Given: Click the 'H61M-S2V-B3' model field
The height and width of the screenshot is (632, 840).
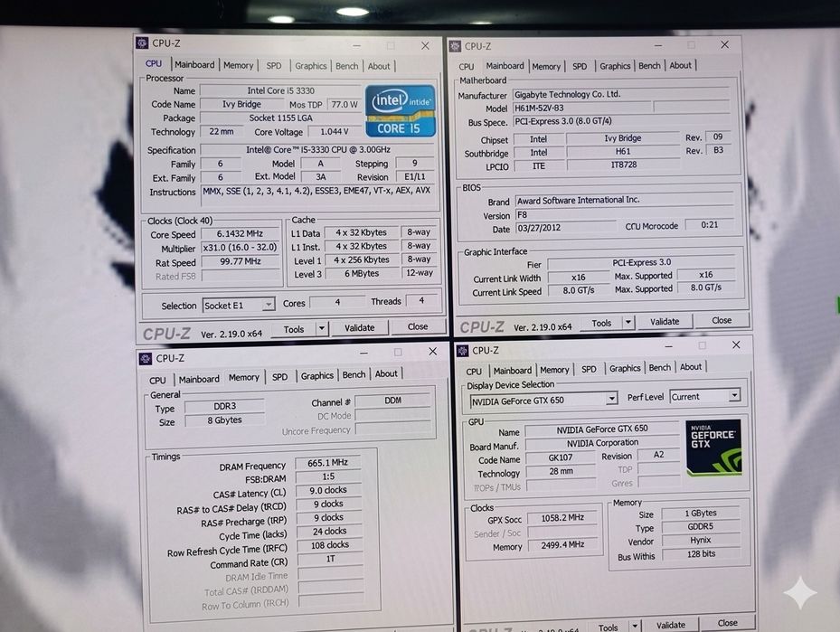Looking at the screenshot, I should point(581,108).
